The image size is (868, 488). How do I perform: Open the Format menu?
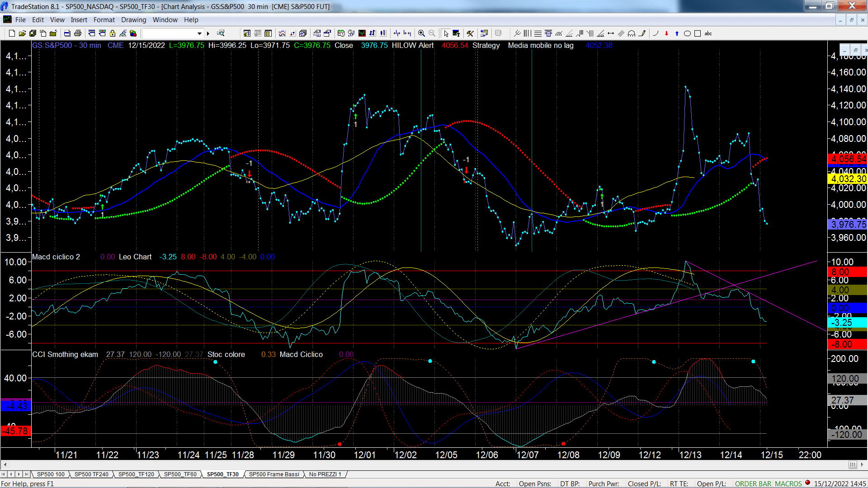coord(104,20)
